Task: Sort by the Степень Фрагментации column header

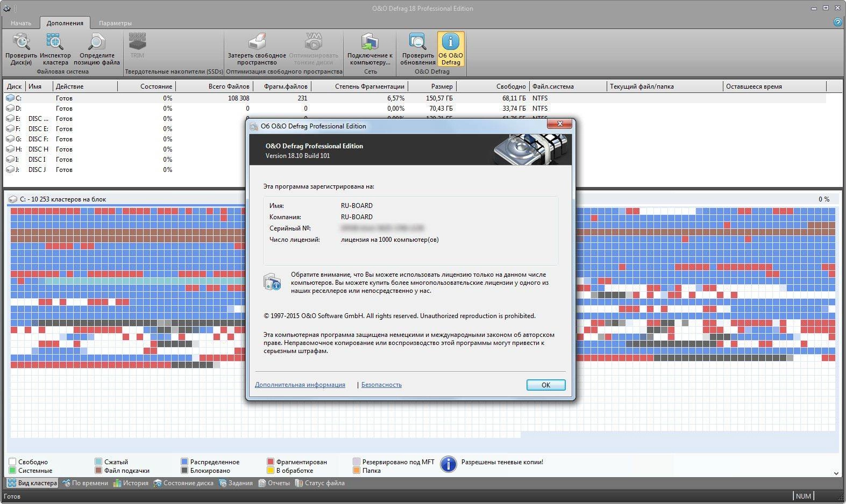Action: click(359, 87)
